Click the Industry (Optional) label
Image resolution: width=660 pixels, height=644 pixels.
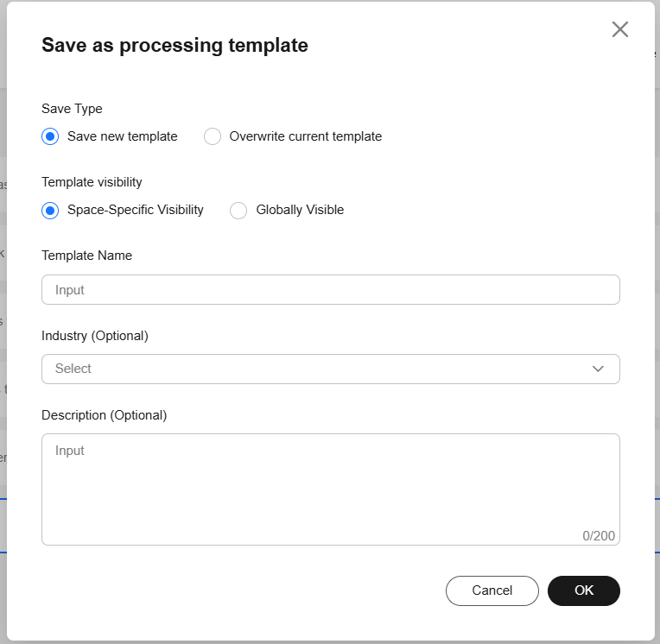point(95,336)
